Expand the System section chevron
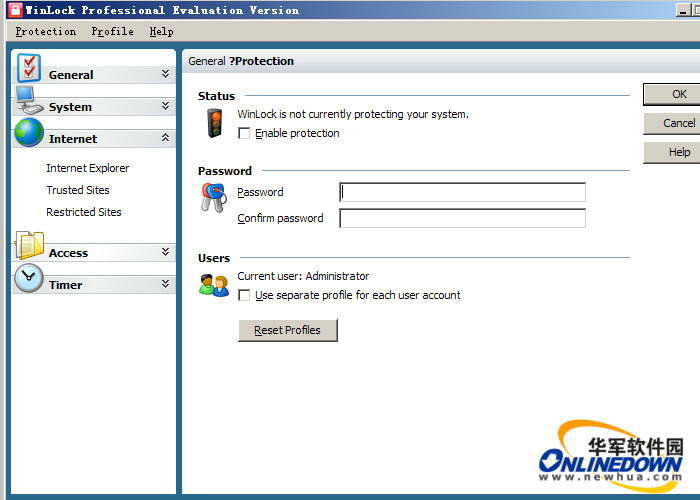 pos(166,106)
